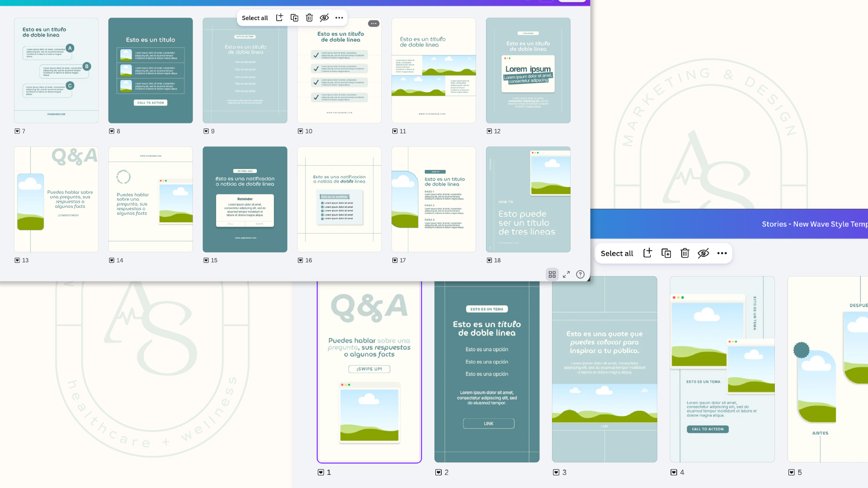Click Select all in the Stories window
The height and width of the screenshot is (488, 868).
617,253
